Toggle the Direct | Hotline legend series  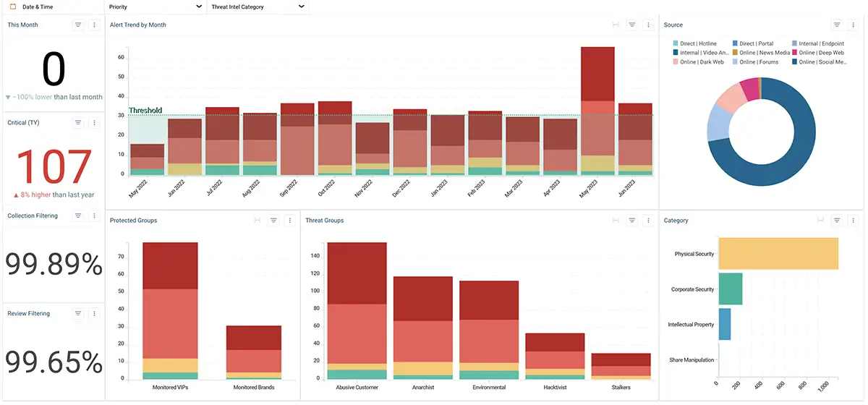point(694,43)
